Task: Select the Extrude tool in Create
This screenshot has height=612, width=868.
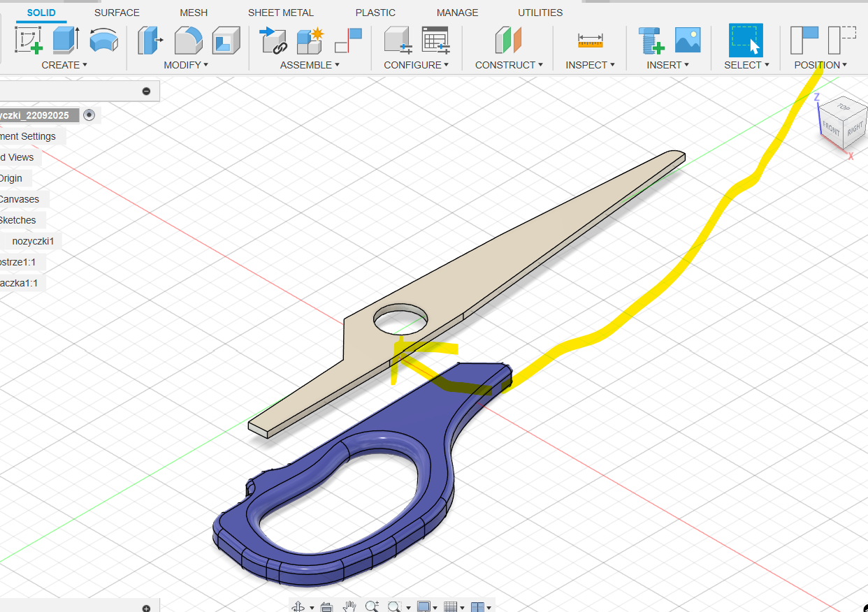Action: point(66,40)
